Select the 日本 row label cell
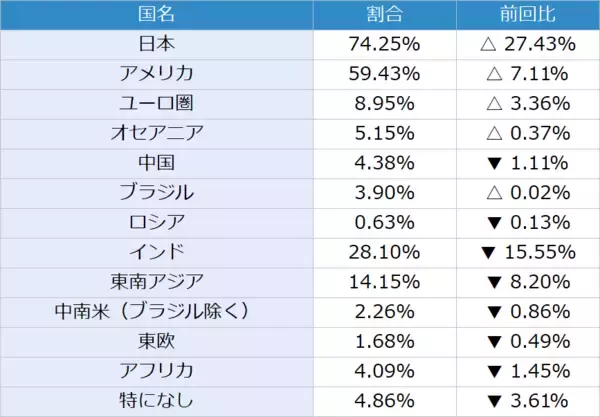 click(x=157, y=43)
